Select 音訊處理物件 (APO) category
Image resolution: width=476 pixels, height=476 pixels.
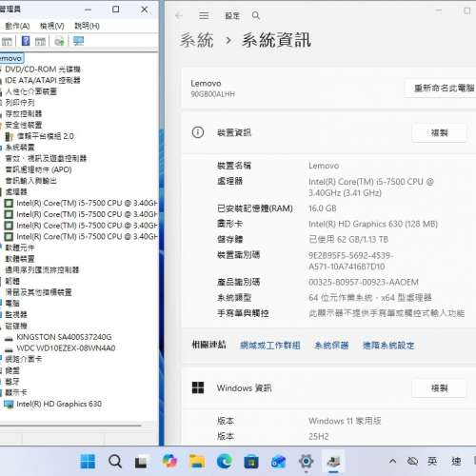click(x=38, y=169)
